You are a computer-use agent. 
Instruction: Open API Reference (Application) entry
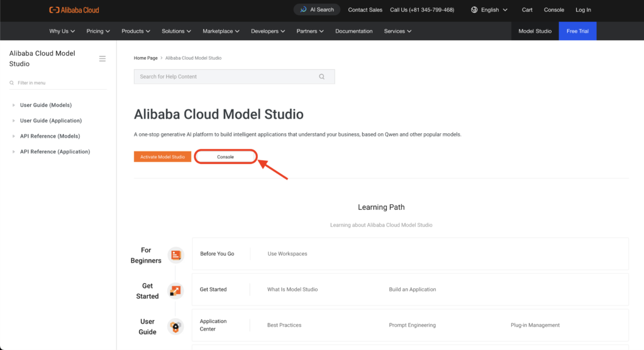[x=55, y=152]
